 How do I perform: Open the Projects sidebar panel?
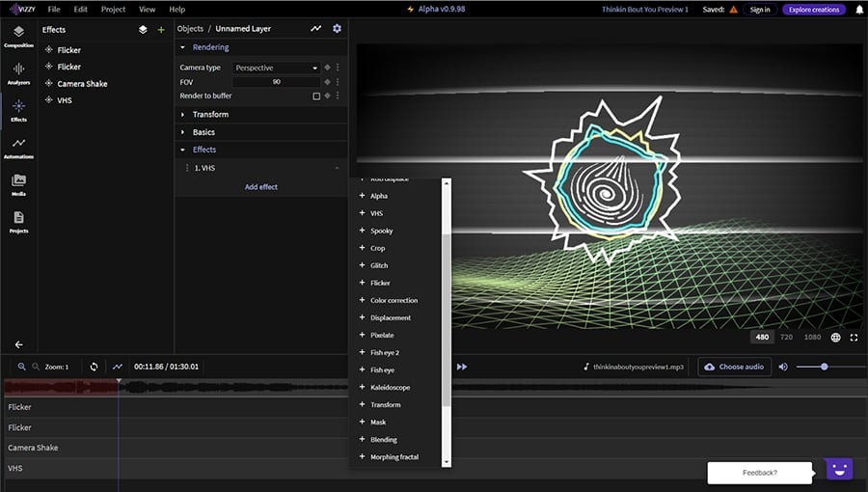point(19,221)
